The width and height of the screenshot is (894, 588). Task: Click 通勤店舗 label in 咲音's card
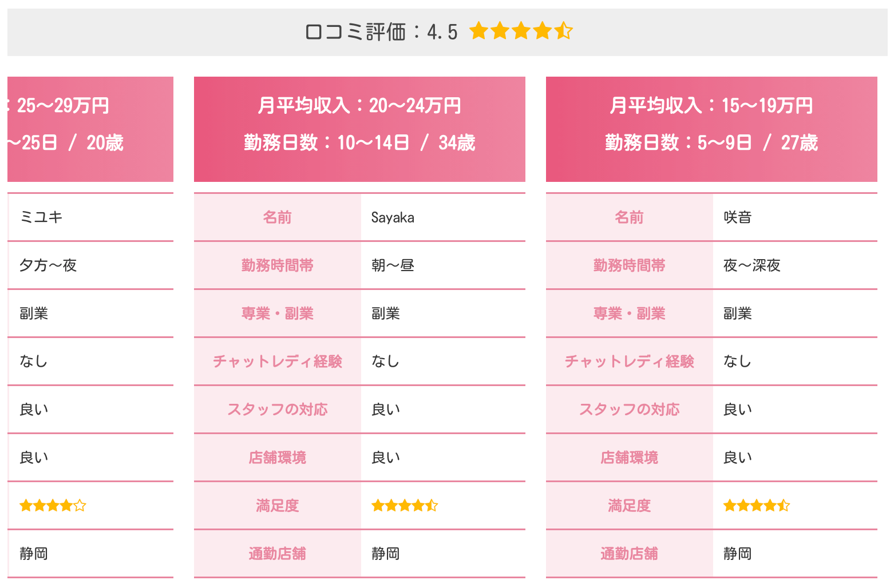pos(629,554)
